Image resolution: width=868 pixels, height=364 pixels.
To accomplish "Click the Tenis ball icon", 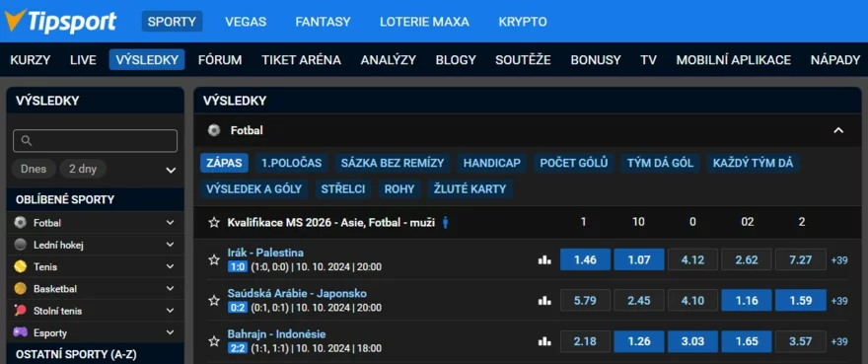I will (21, 266).
